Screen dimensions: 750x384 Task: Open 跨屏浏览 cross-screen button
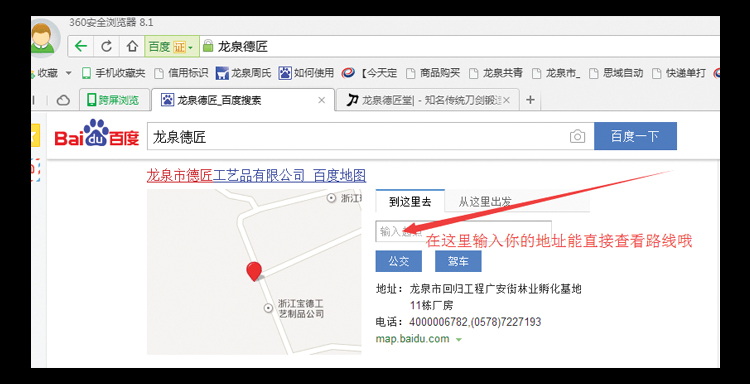113,100
